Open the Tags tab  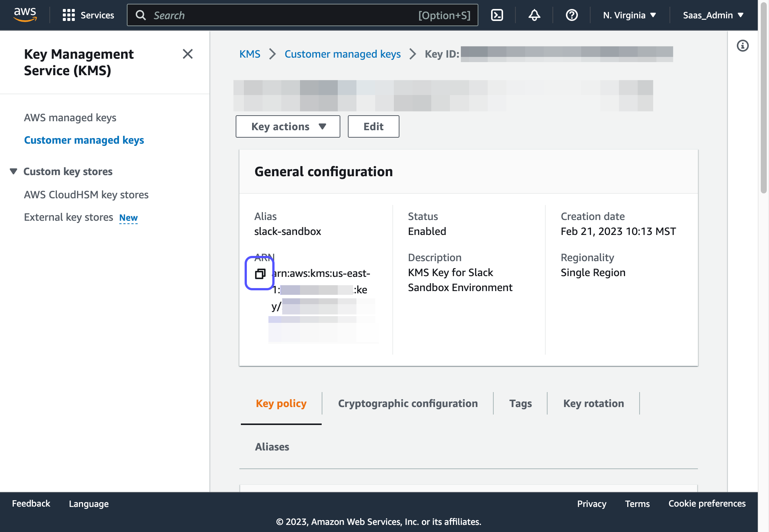[520, 403]
